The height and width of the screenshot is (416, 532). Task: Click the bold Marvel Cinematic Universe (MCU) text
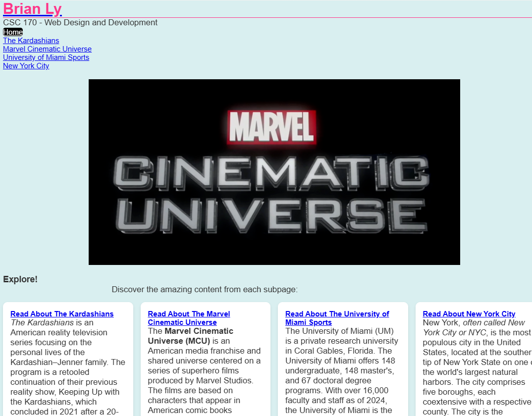coord(191,336)
